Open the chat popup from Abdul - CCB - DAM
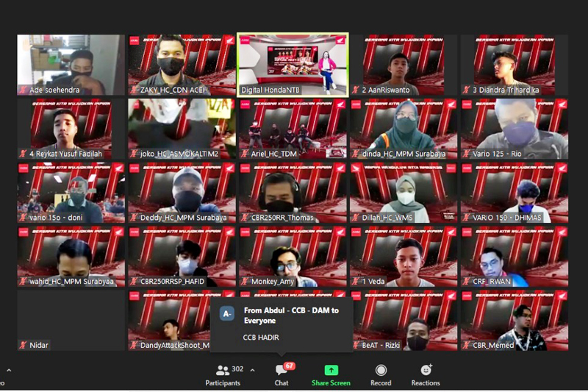The image size is (588, 392). pyautogui.click(x=282, y=325)
